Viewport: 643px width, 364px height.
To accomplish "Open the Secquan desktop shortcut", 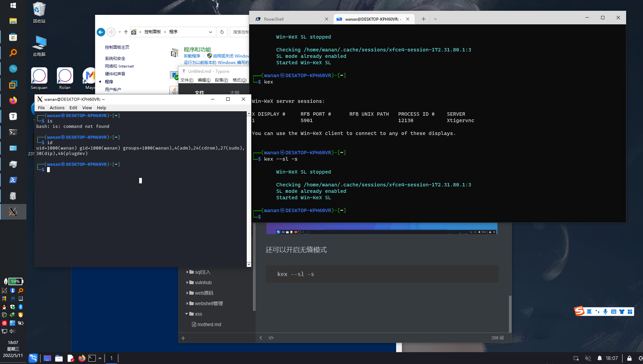I will click(39, 79).
